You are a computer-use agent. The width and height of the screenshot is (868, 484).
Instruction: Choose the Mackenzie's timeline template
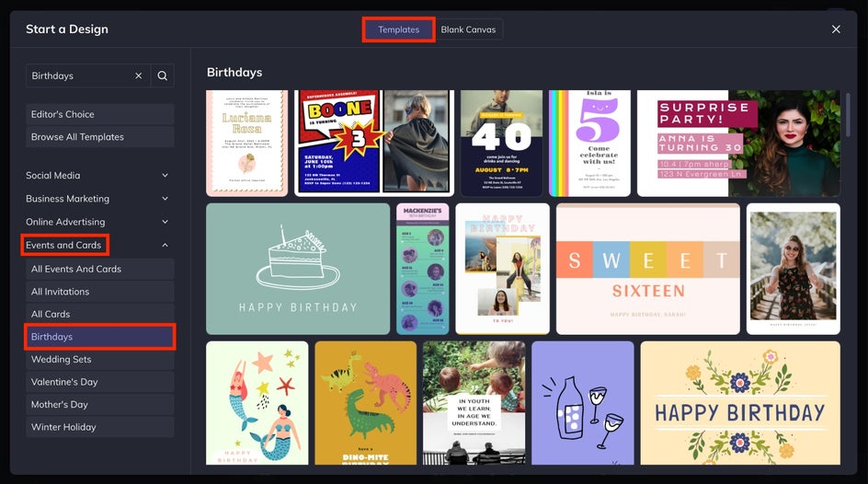(423, 269)
